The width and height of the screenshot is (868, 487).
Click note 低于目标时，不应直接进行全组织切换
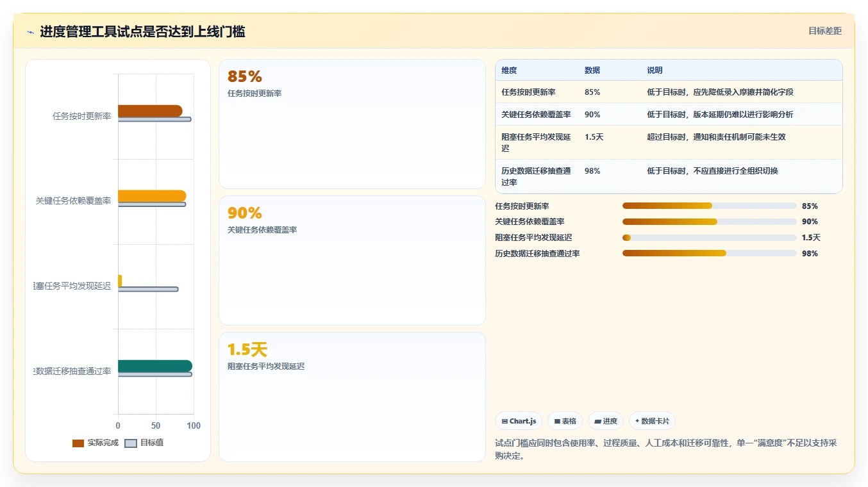712,171
